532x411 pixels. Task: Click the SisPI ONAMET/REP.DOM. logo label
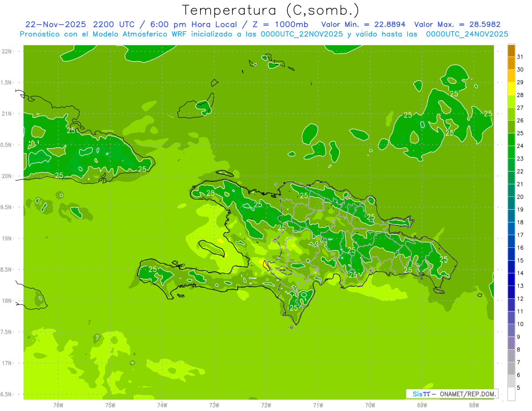click(x=452, y=394)
